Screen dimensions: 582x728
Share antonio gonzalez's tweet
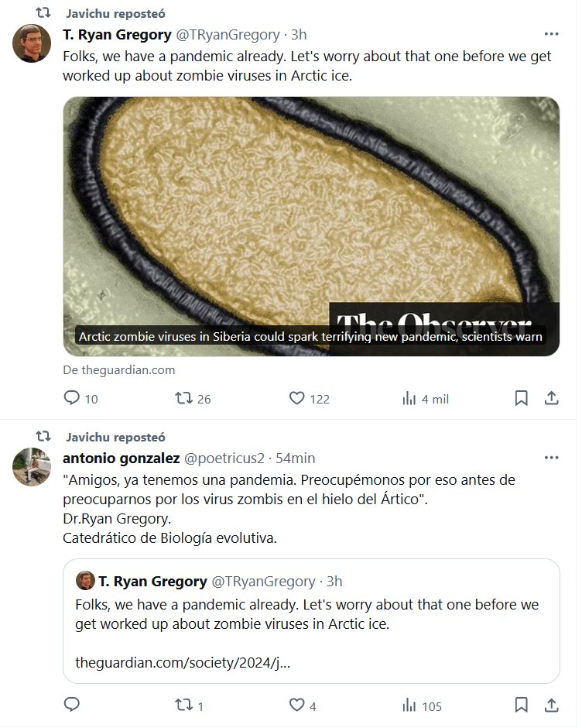point(552,705)
